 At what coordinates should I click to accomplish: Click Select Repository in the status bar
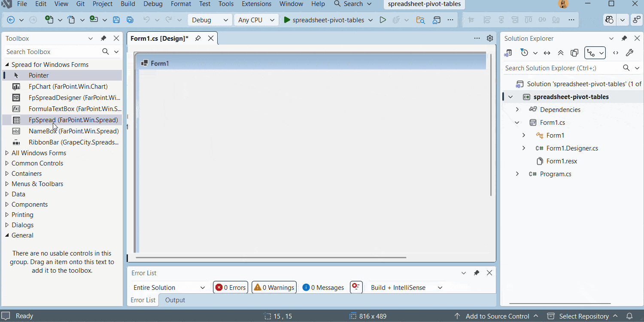[583, 316]
